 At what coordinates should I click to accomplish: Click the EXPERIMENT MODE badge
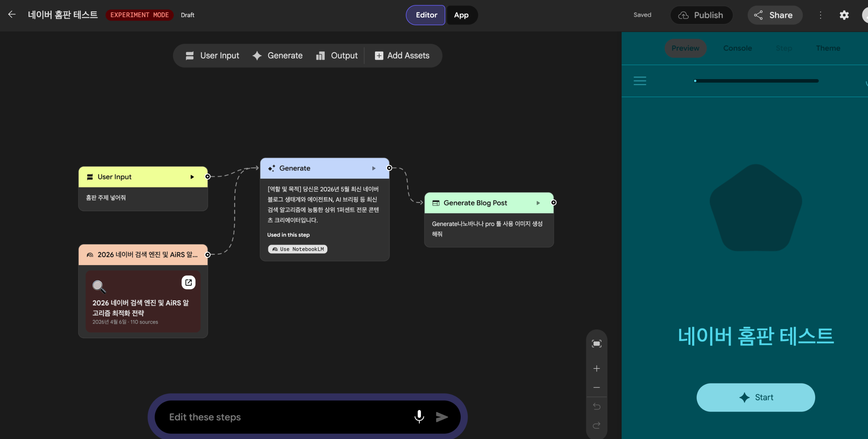pos(140,15)
